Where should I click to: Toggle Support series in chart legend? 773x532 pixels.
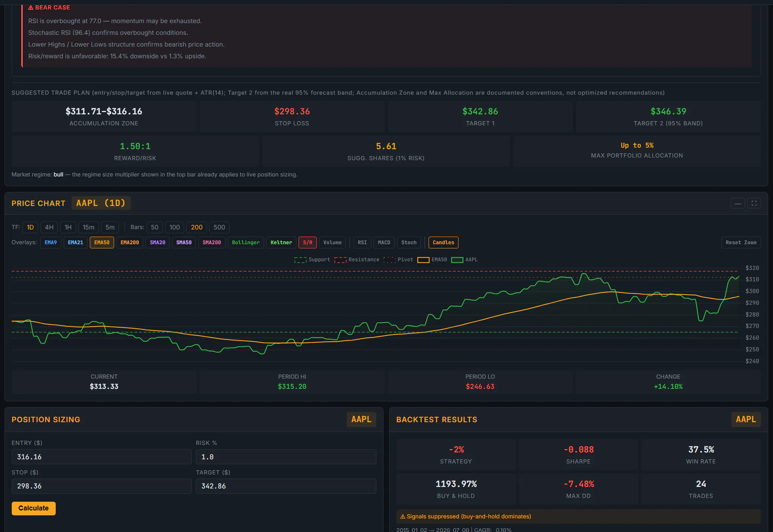[312, 260]
